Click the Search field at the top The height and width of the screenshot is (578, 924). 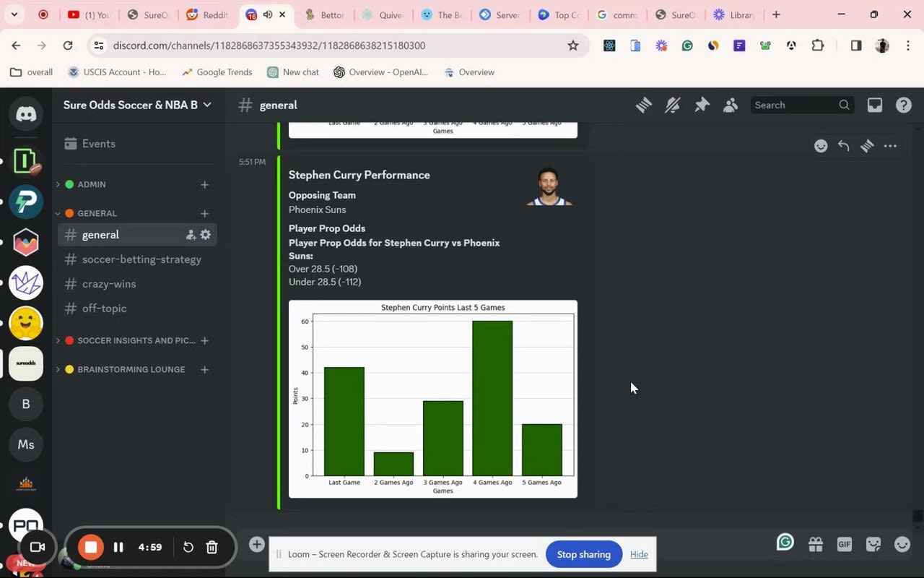[x=794, y=105]
